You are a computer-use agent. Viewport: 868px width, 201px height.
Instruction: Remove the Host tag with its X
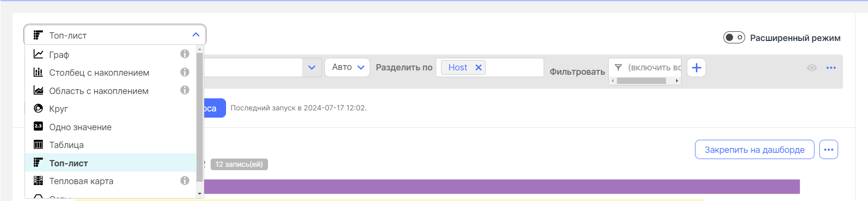(x=479, y=67)
